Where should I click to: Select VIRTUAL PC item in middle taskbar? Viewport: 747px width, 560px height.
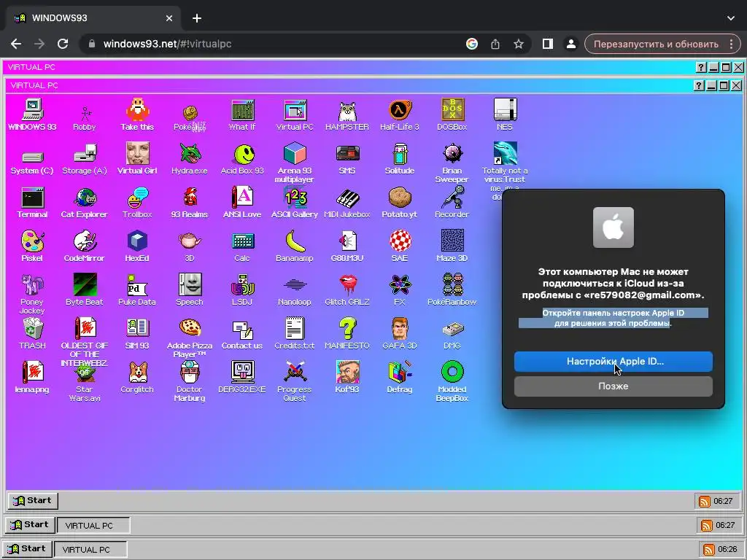tap(93, 525)
